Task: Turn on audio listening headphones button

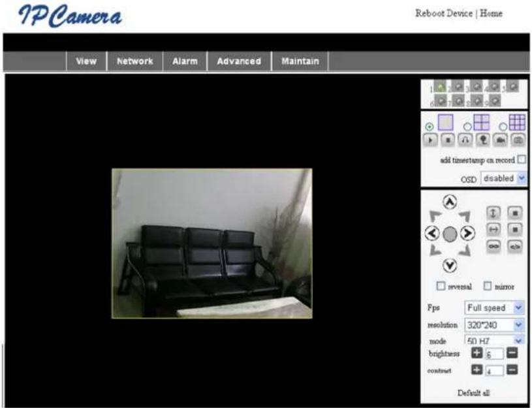Action: tap(465, 140)
